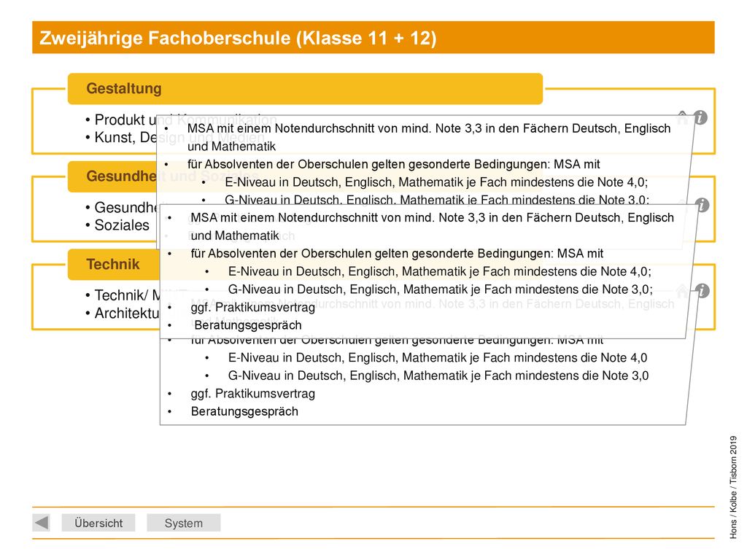Screen dimensions: 747x560
Task: Open the System page
Action: point(183,523)
